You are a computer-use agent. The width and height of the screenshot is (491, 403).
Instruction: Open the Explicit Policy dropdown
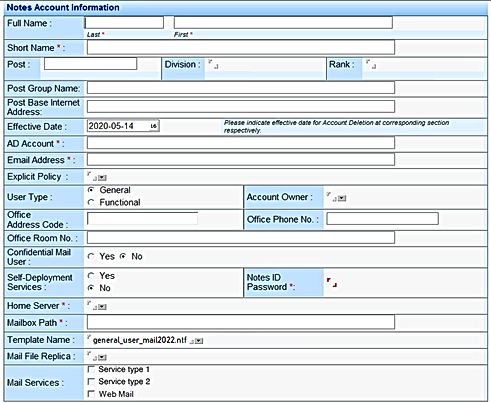coord(102,178)
